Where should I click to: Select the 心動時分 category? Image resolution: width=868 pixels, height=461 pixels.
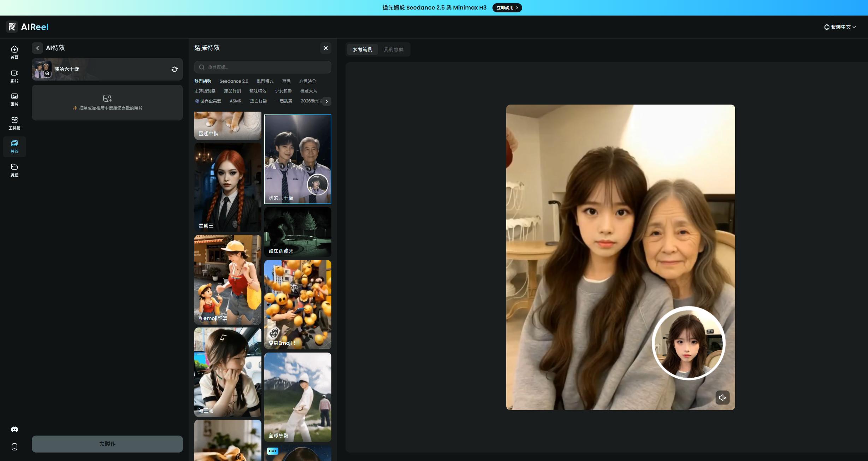(308, 81)
